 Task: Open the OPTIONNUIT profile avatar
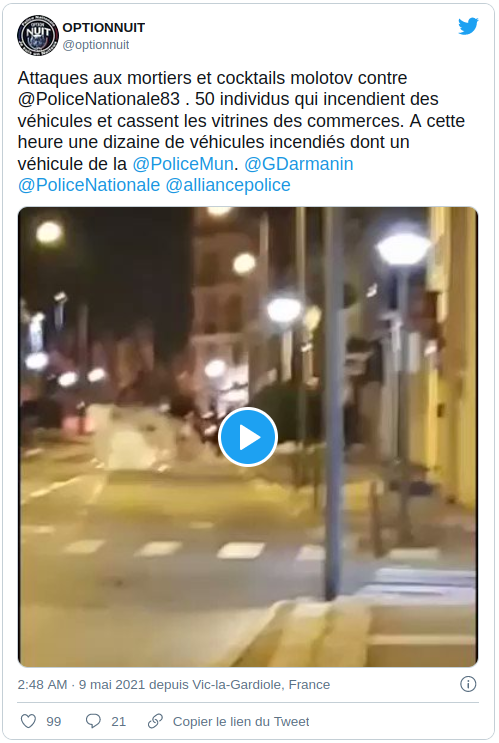[37, 35]
